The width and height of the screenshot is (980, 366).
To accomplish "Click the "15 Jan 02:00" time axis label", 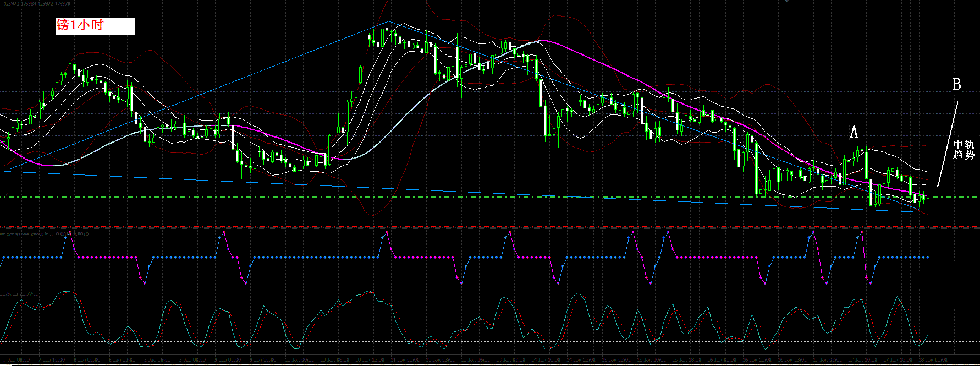I will point(616,359).
